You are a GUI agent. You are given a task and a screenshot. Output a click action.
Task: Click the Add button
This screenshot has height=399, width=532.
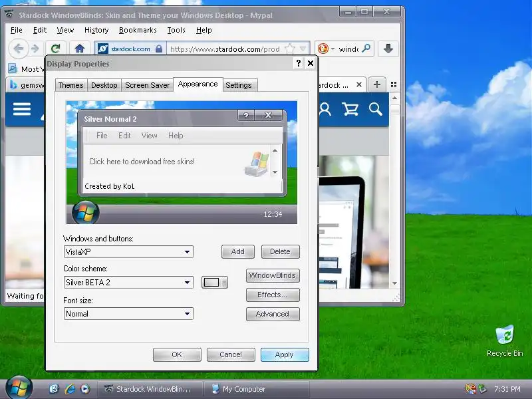pos(238,251)
